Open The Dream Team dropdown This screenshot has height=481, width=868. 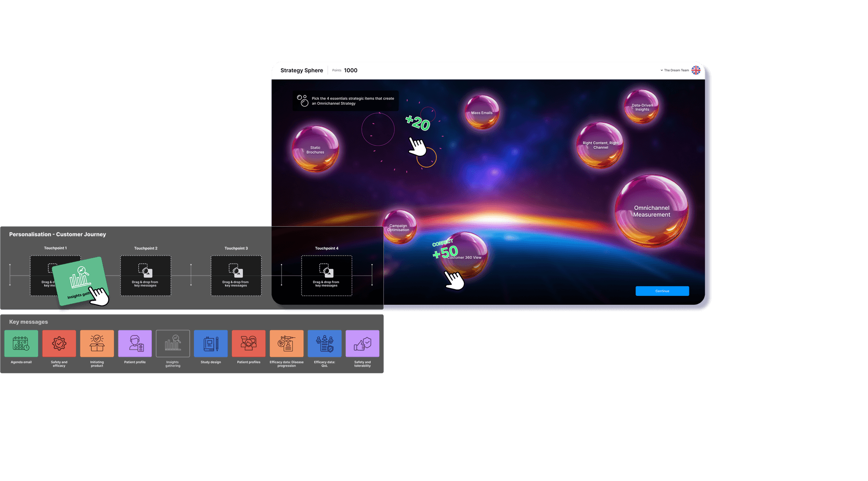coord(675,70)
